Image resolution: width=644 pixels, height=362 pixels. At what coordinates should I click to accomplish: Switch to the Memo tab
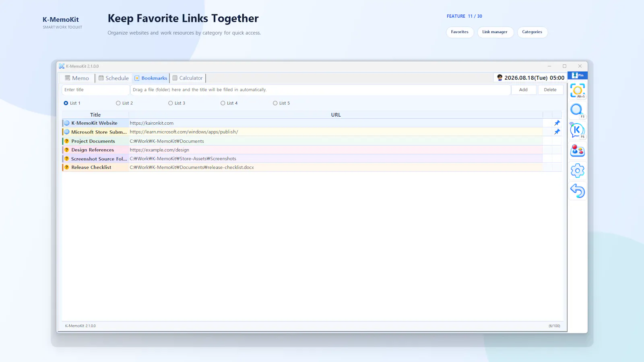pyautogui.click(x=77, y=78)
